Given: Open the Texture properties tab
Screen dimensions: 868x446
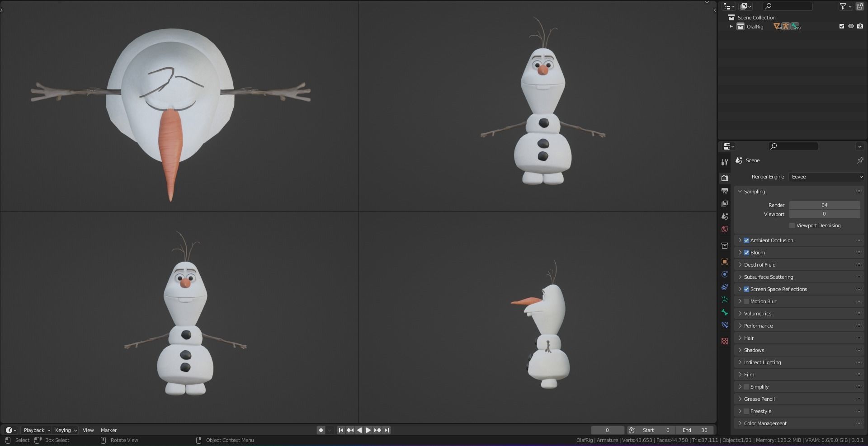Looking at the screenshot, I should (725, 341).
